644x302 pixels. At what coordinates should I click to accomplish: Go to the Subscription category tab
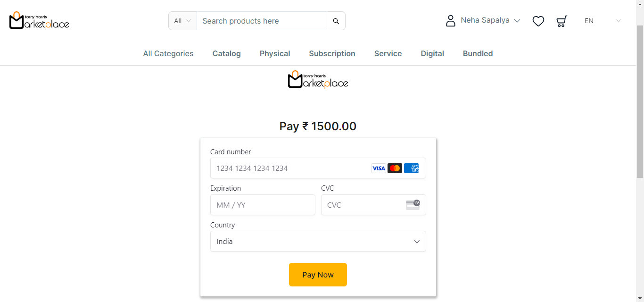pyautogui.click(x=332, y=54)
